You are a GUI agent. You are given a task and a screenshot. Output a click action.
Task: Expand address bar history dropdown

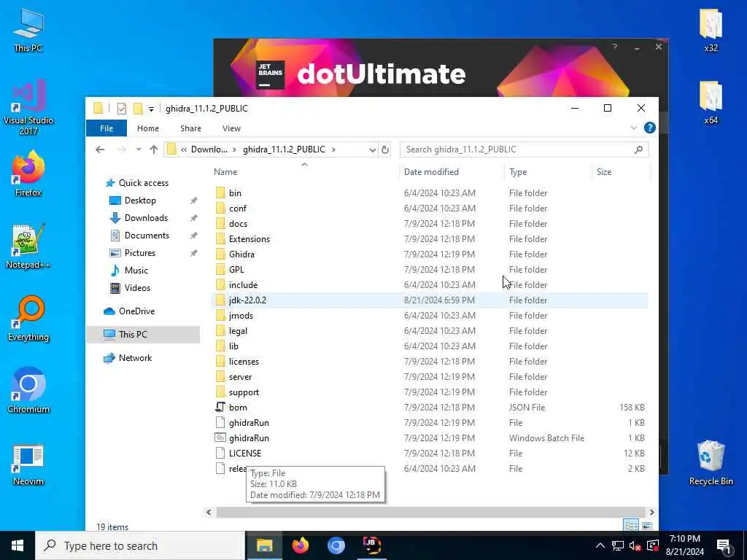(x=372, y=149)
